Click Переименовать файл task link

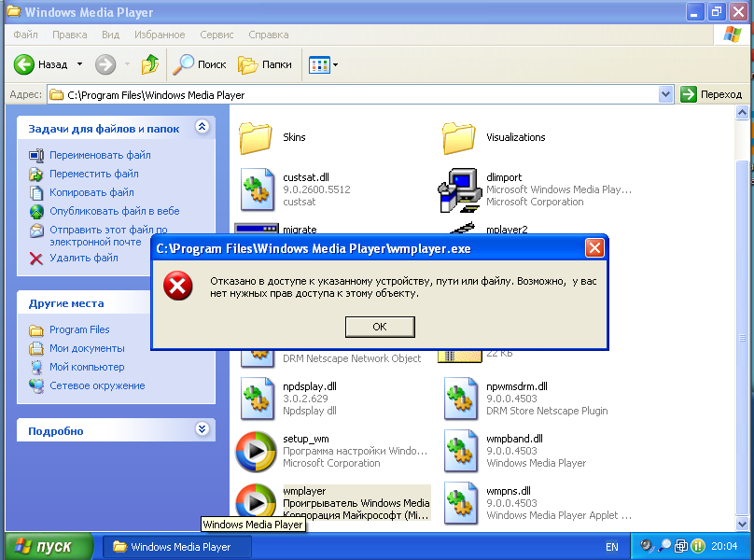pyautogui.click(x=100, y=155)
